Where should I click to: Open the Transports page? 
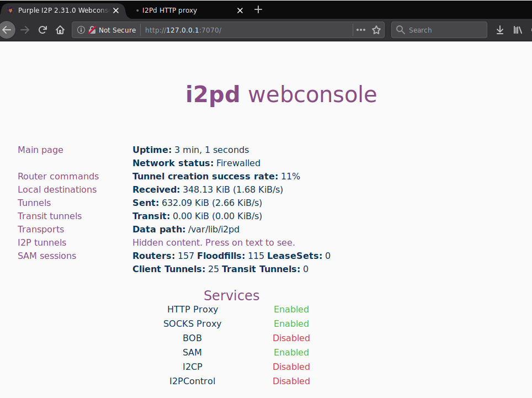click(x=41, y=230)
